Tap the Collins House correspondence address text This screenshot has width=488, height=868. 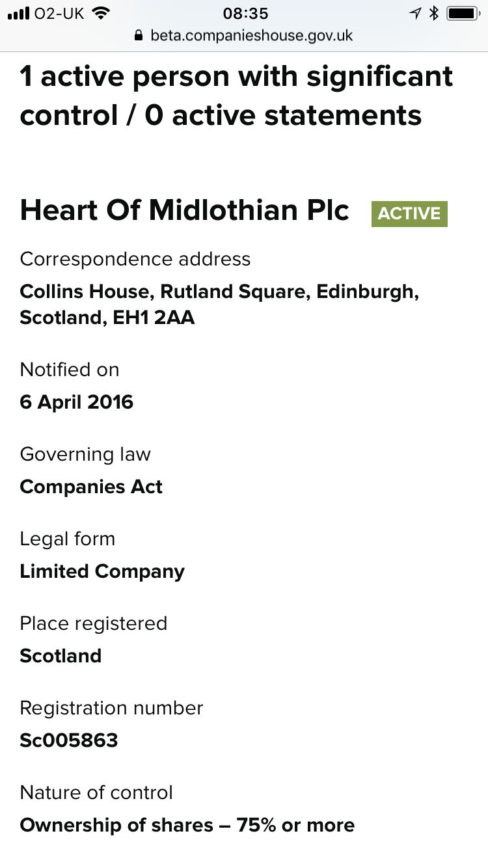(220, 304)
